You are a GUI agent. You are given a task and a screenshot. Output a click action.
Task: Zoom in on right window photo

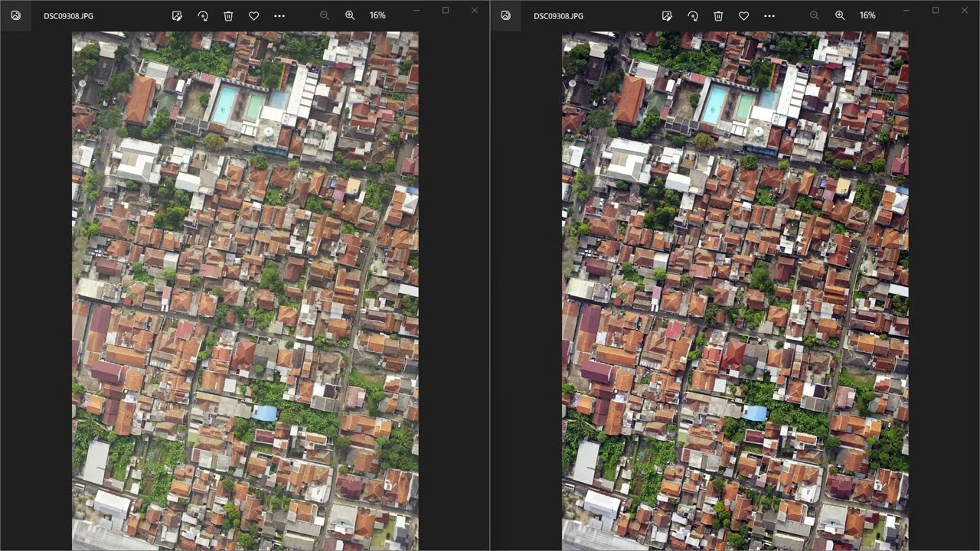(840, 15)
